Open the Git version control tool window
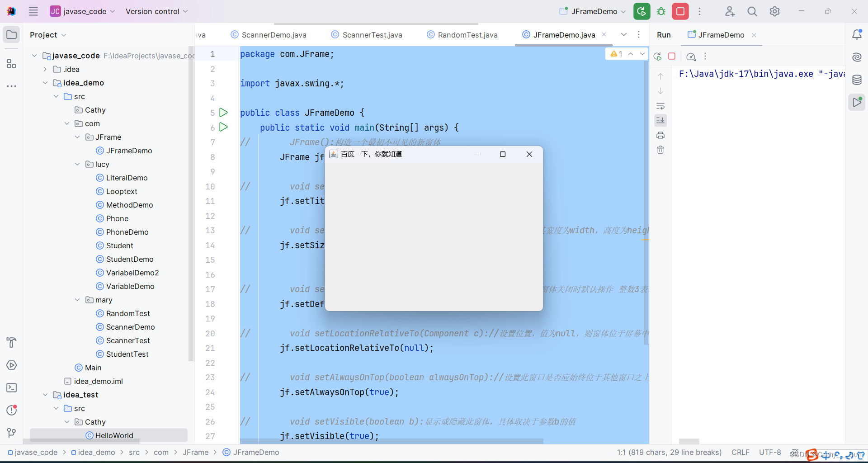 click(12, 433)
